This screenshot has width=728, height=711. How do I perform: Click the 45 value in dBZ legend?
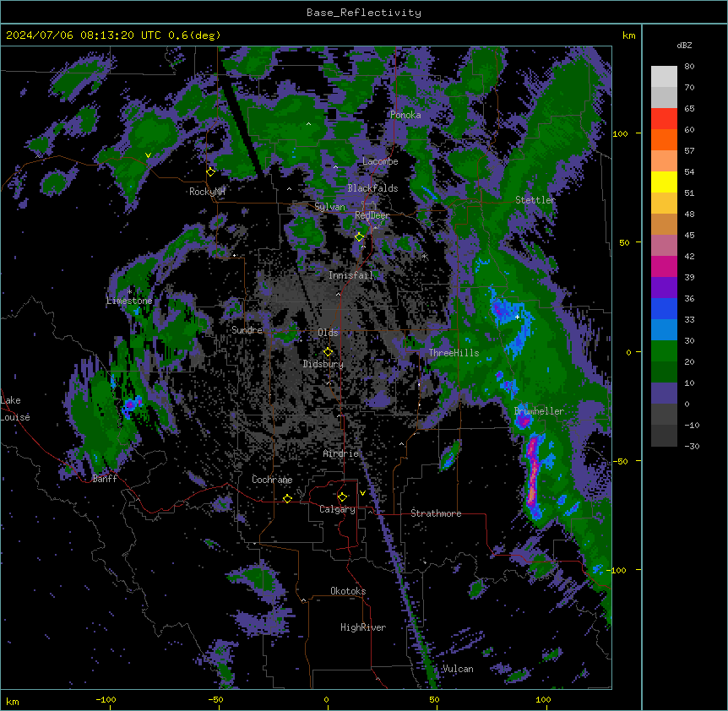[689, 236]
